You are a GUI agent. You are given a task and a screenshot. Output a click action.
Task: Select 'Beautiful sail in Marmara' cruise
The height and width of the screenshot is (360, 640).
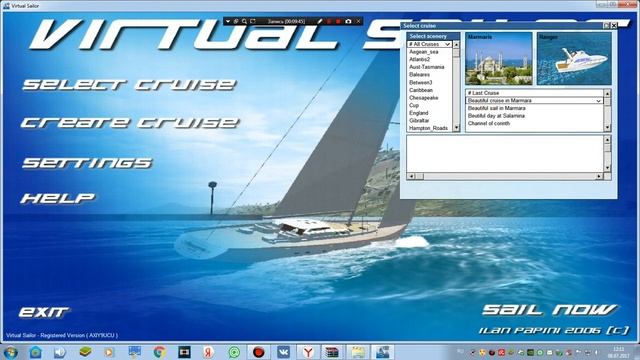pos(534,108)
